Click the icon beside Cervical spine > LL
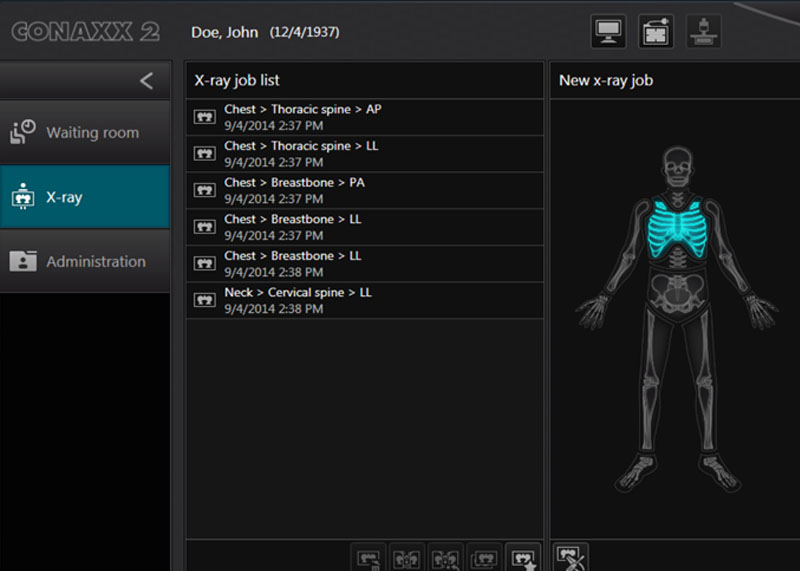This screenshot has width=800, height=571. tap(205, 301)
